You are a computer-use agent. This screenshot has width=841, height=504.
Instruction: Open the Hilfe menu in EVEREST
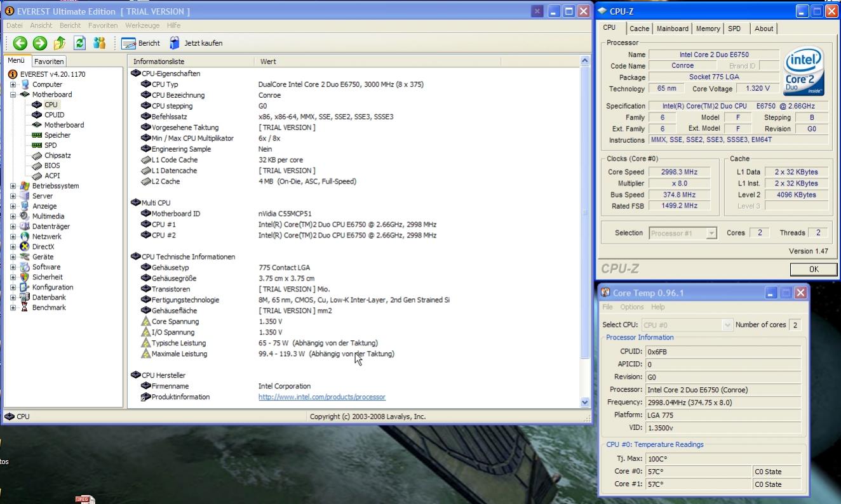click(173, 25)
